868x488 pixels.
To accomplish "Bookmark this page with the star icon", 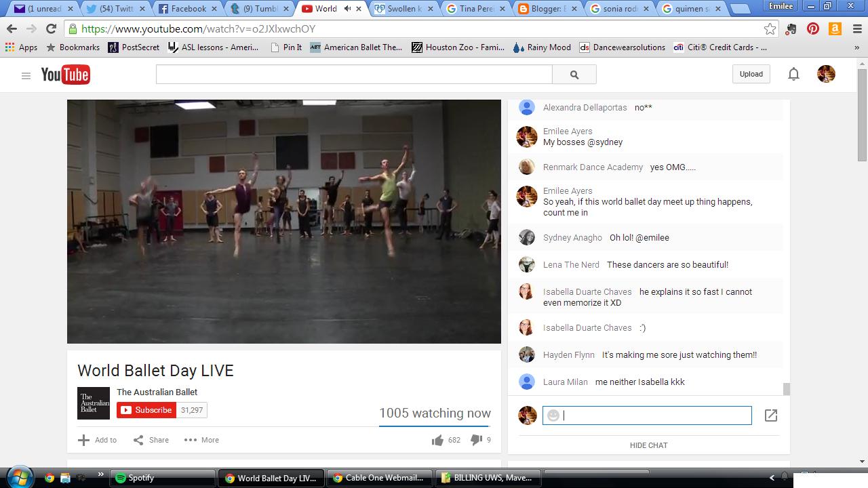I will (770, 29).
